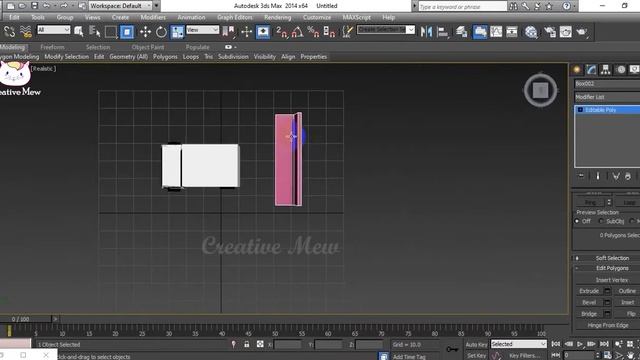Toggle Keyboard Shortcut Override
640x360 pixels.
point(263,31)
